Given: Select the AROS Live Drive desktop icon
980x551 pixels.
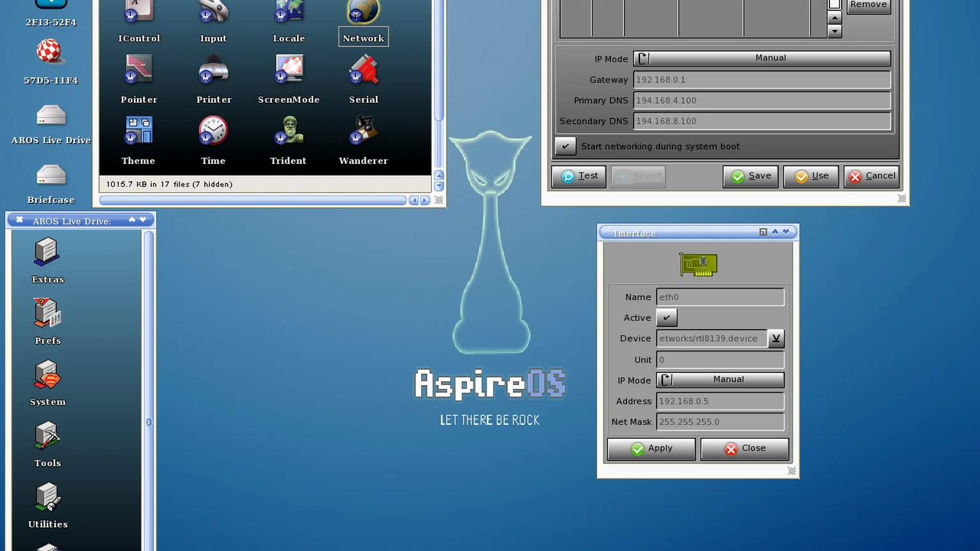Looking at the screenshot, I should (x=51, y=124).
